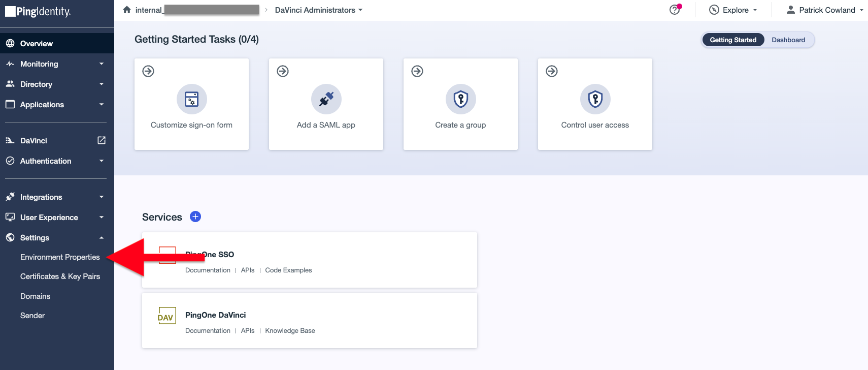
Task: Click the DaVinci sidebar icon
Action: click(x=10, y=140)
